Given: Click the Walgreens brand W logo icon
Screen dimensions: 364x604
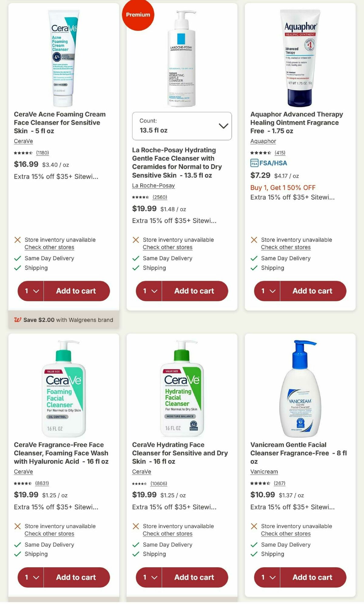Looking at the screenshot, I should (17, 320).
